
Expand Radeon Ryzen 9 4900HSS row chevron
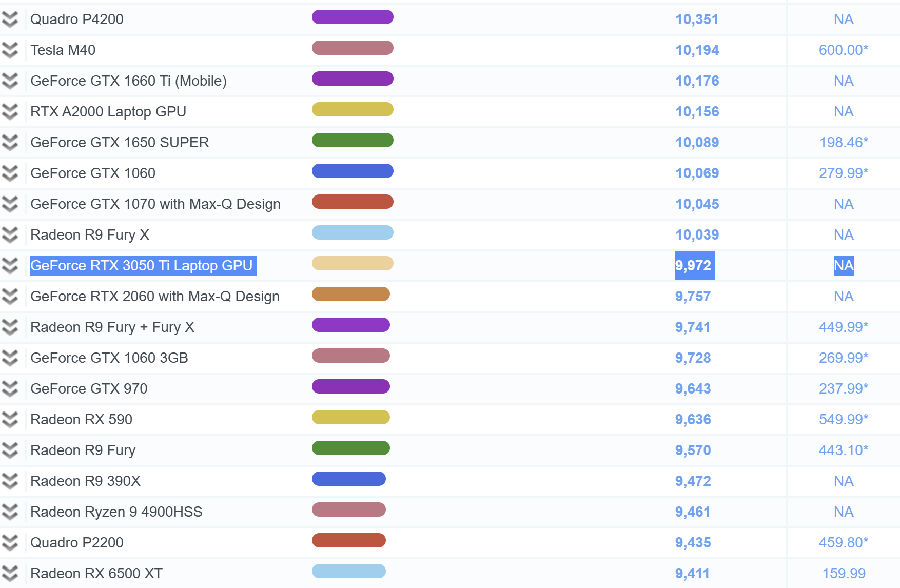(10, 512)
